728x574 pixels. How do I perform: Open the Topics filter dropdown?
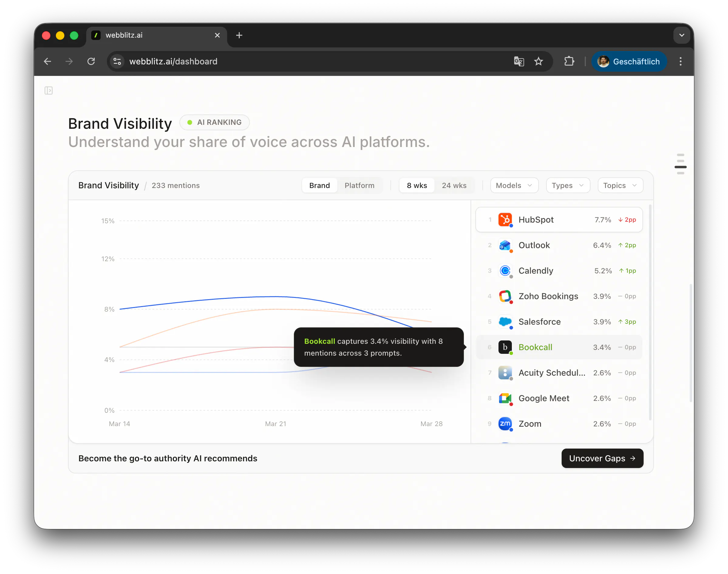point(620,186)
